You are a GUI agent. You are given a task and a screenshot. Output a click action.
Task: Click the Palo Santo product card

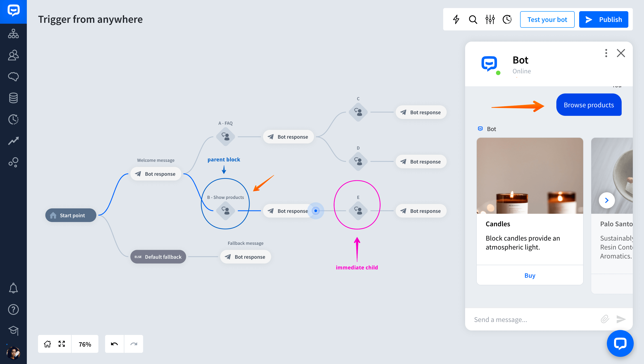coord(612,216)
